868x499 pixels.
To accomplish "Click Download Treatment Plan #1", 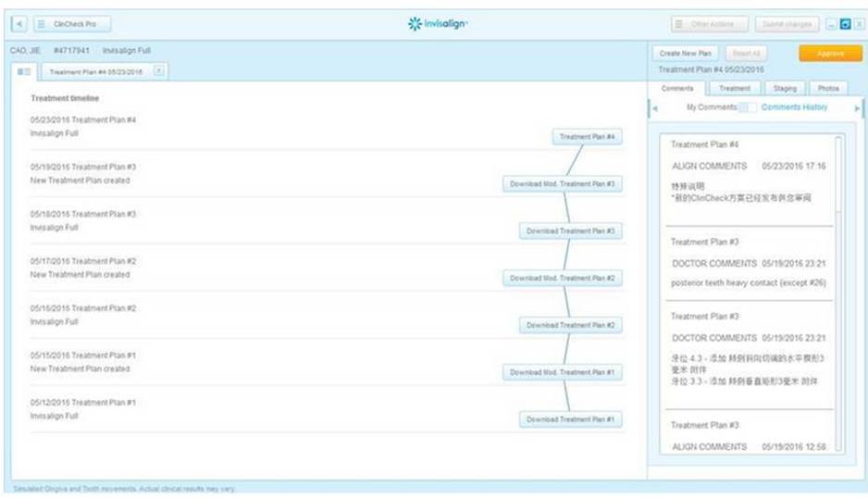I will point(570,419).
